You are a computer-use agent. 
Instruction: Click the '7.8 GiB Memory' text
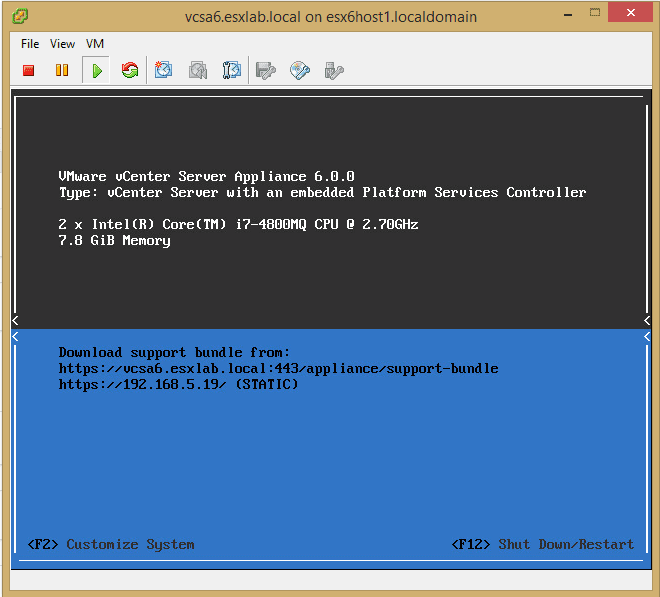pyautogui.click(x=114, y=240)
